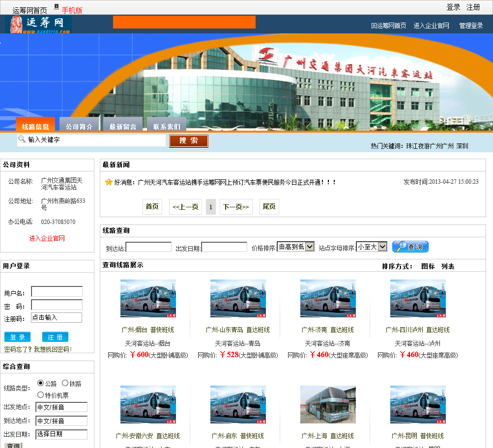Focus the 到达站 input field

(x=148, y=247)
